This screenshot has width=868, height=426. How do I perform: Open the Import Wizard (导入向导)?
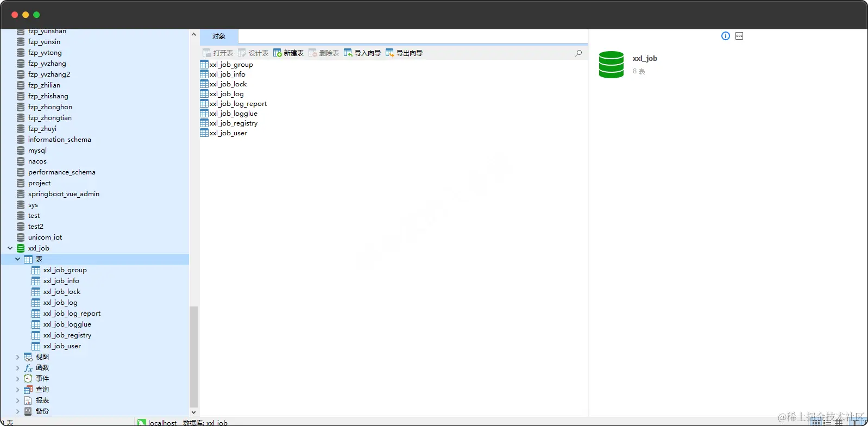[x=362, y=53]
